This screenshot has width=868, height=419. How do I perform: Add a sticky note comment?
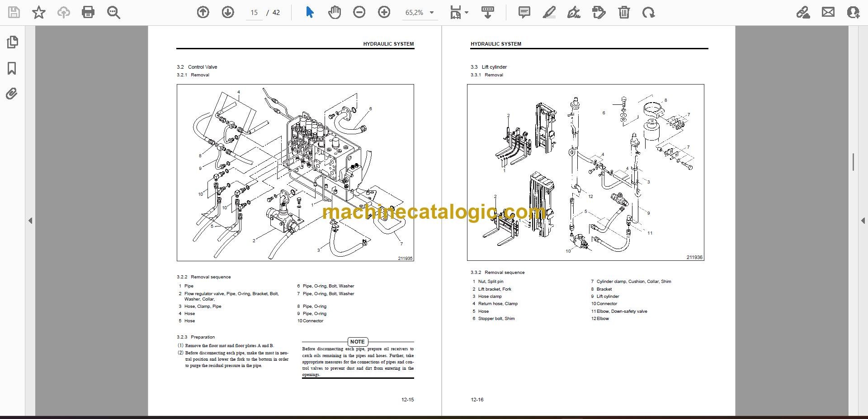(524, 13)
